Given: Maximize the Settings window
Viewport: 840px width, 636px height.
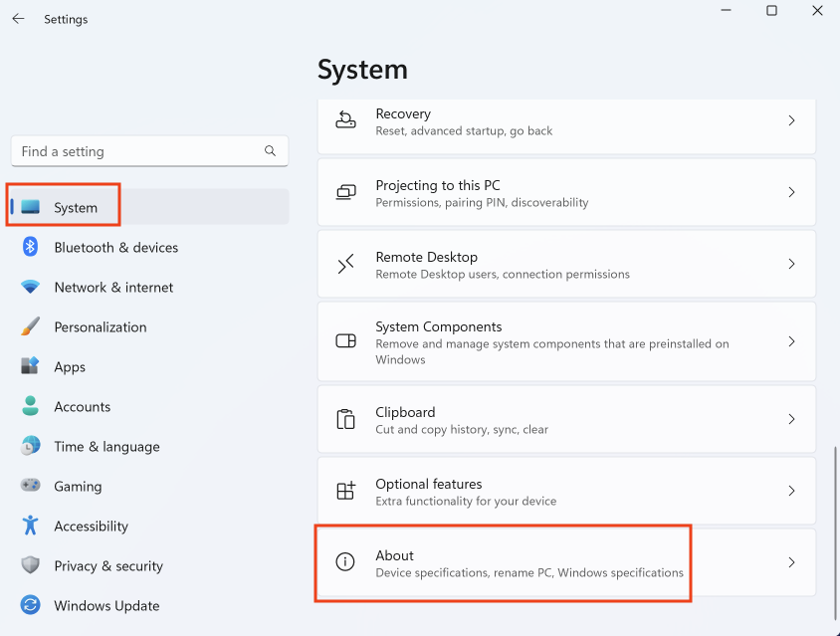Looking at the screenshot, I should (771, 10).
